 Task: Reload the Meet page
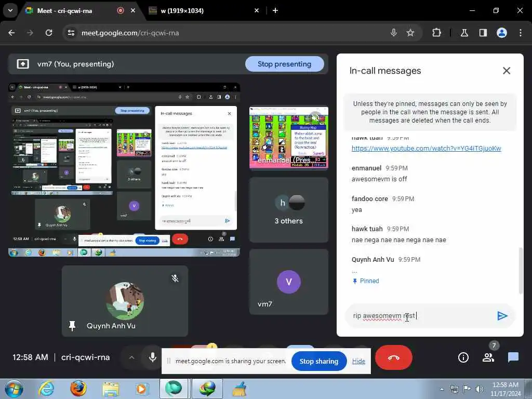click(x=49, y=33)
